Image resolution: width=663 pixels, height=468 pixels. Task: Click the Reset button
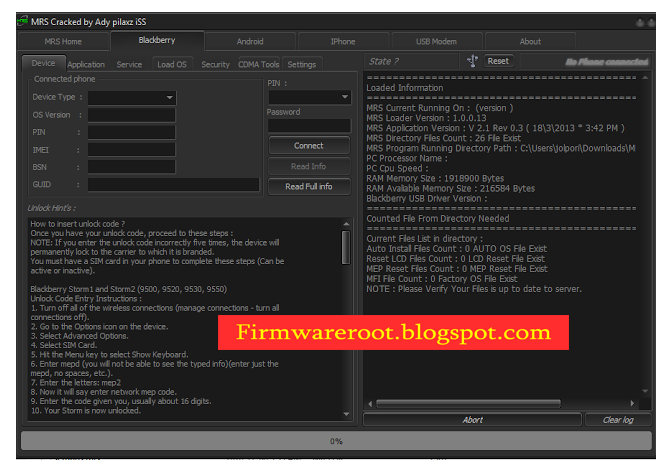click(499, 61)
